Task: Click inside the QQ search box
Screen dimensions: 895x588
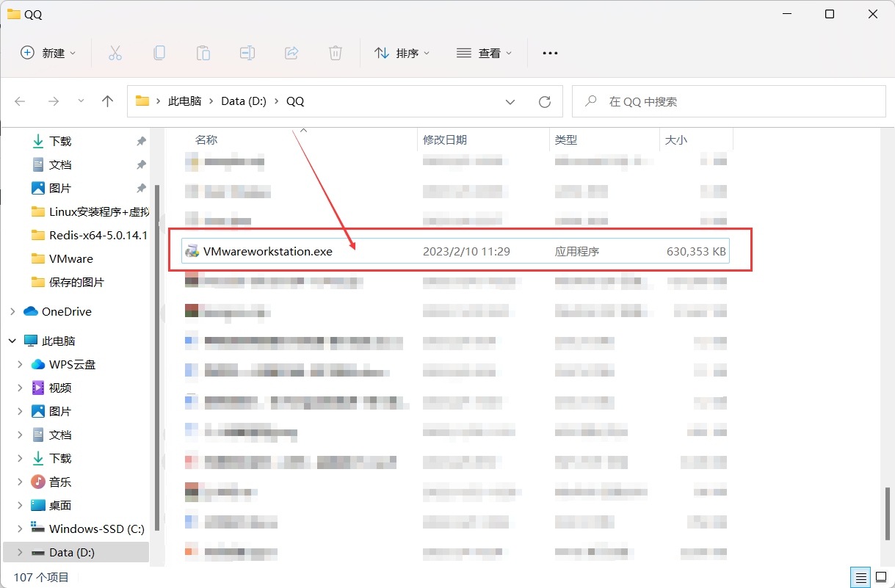Action: 727,101
